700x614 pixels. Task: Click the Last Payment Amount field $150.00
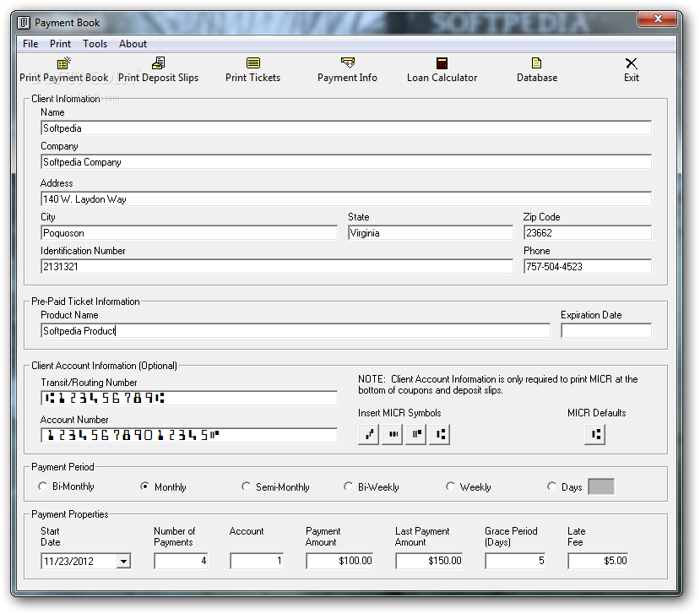430,562
